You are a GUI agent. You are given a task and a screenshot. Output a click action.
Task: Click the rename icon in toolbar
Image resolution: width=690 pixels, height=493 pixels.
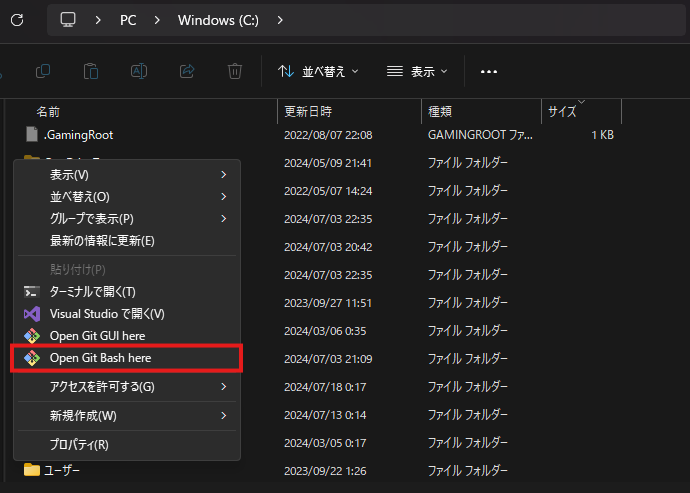139,71
